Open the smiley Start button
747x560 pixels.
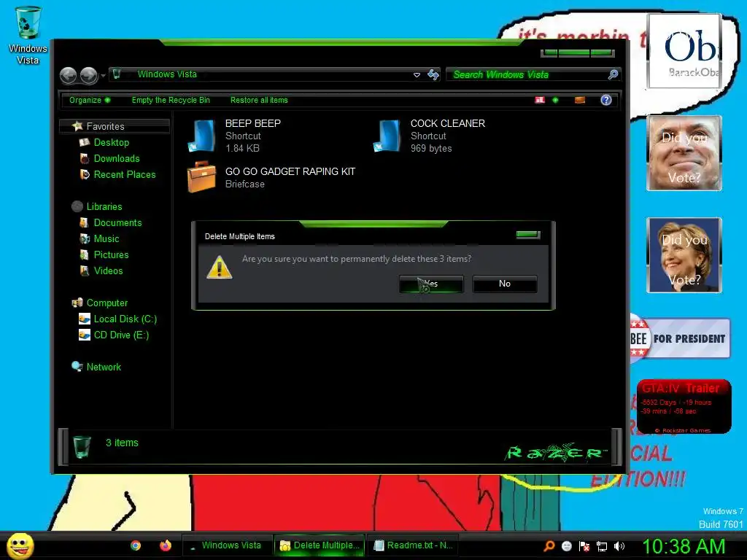pyautogui.click(x=20, y=545)
